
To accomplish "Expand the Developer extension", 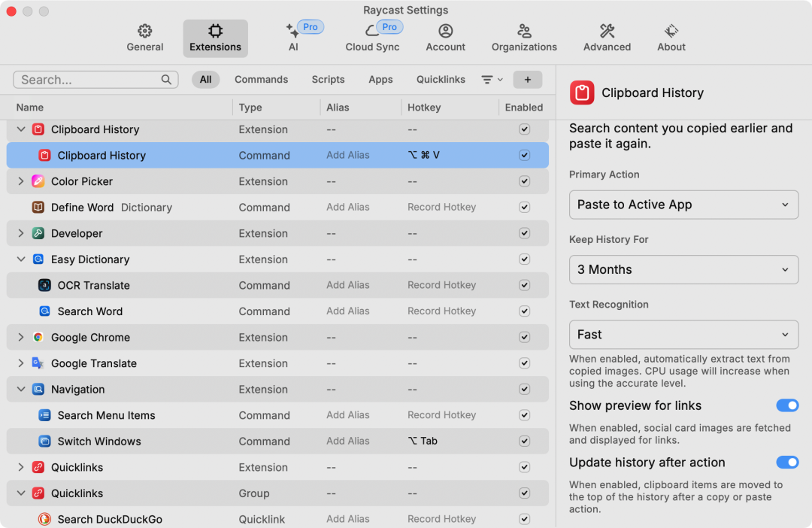I will 21,233.
